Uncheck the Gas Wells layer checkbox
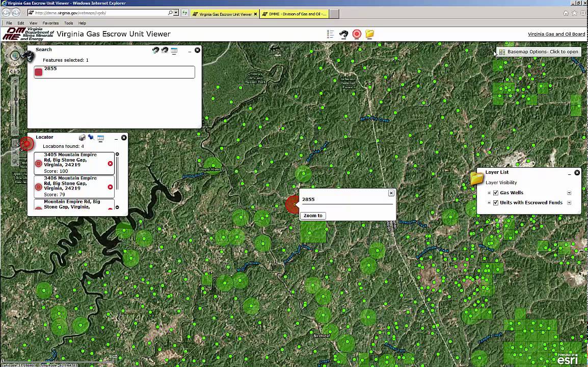 [496, 193]
